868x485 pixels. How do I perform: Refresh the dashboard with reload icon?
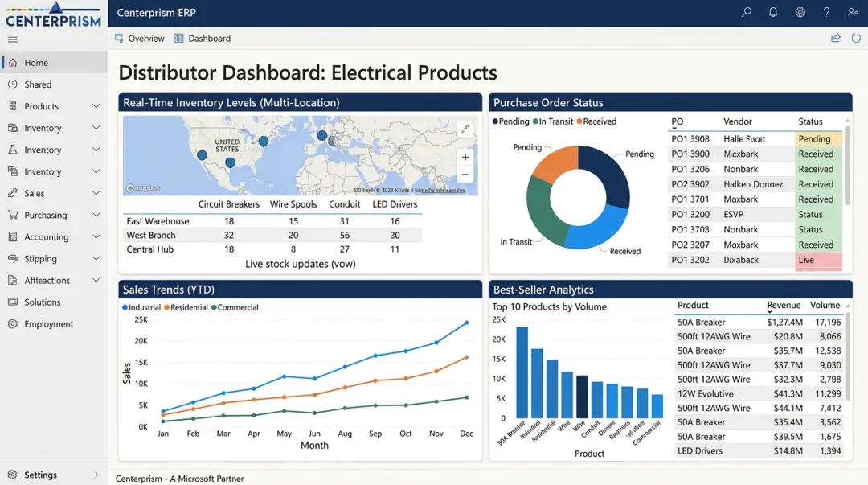point(856,39)
